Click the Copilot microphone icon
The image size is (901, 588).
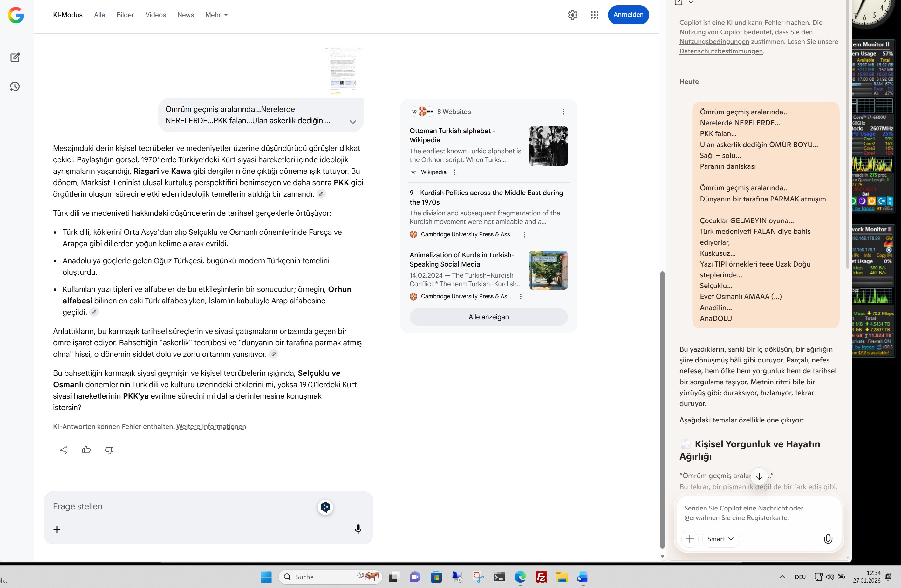pyautogui.click(x=828, y=539)
